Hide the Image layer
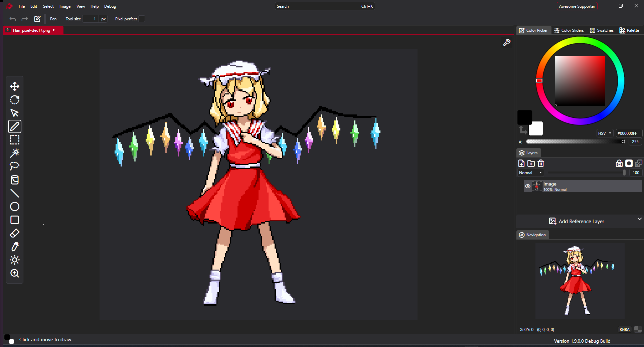Viewport: 644px width, 347px height. coord(527,186)
